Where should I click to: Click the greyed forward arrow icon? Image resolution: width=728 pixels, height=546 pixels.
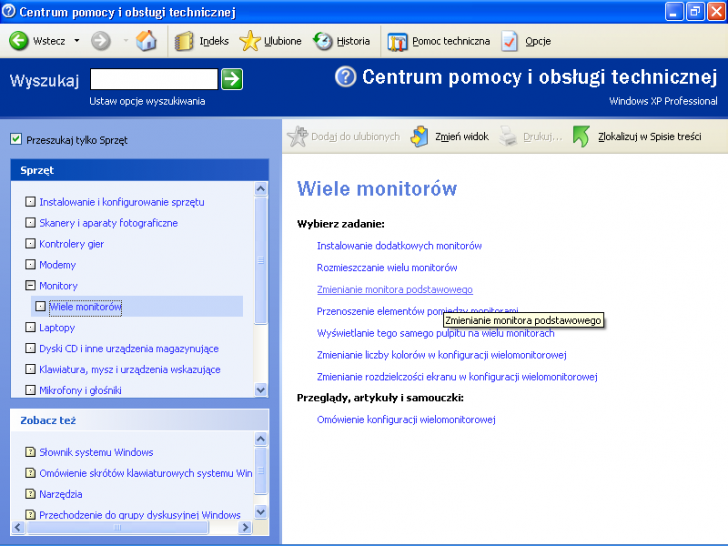(100, 41)
